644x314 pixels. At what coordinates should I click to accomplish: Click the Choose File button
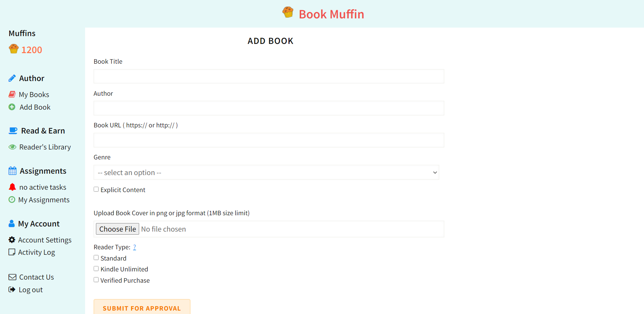pyautogui.click(x=117, y=229)
